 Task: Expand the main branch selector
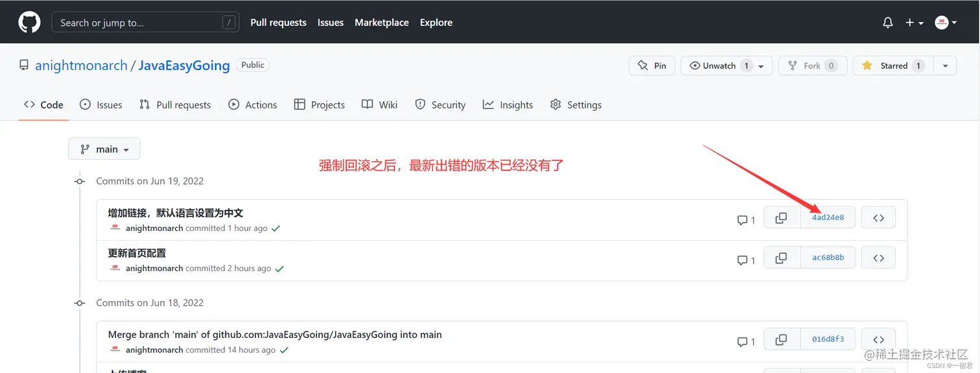click(x=104, y=149)
